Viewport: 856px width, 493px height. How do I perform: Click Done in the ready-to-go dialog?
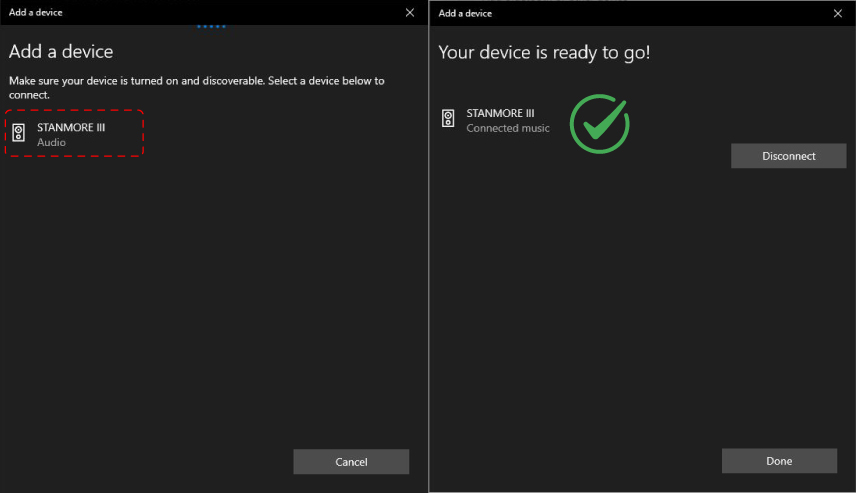[x=779, y=461]
